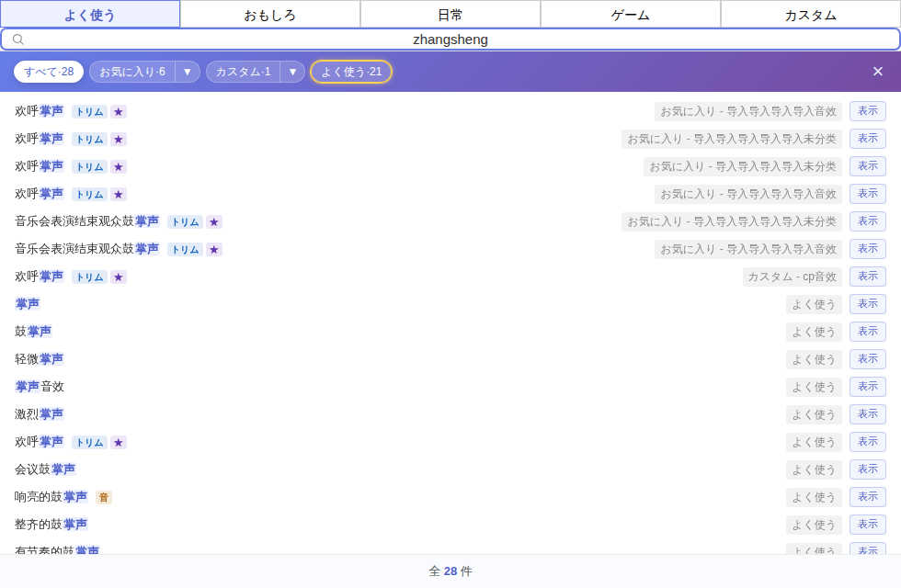Show the 掌声音效 entry via 表示
The height and width of the screenshot is (588, 901).
pos(868,387)
